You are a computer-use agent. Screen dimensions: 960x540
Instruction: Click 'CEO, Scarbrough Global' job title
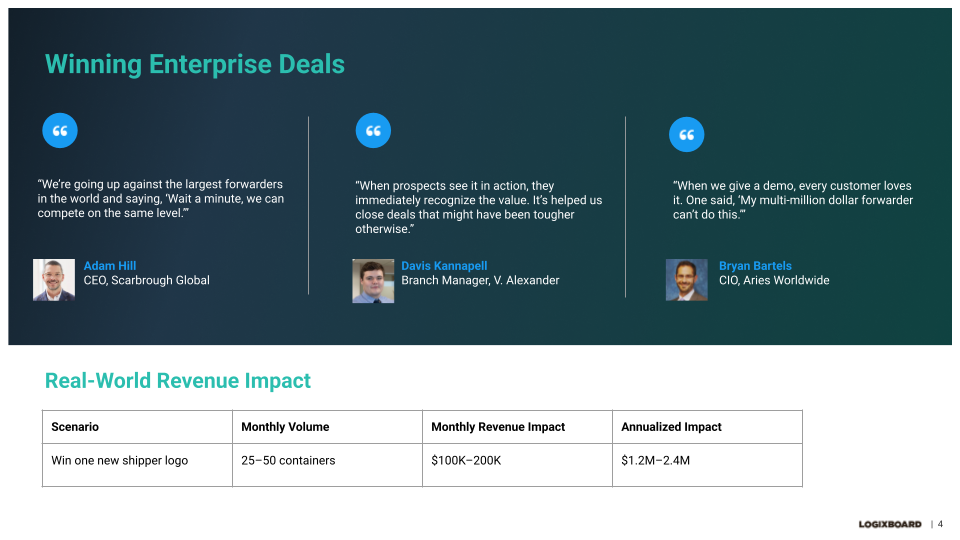[x=146, y=280]
